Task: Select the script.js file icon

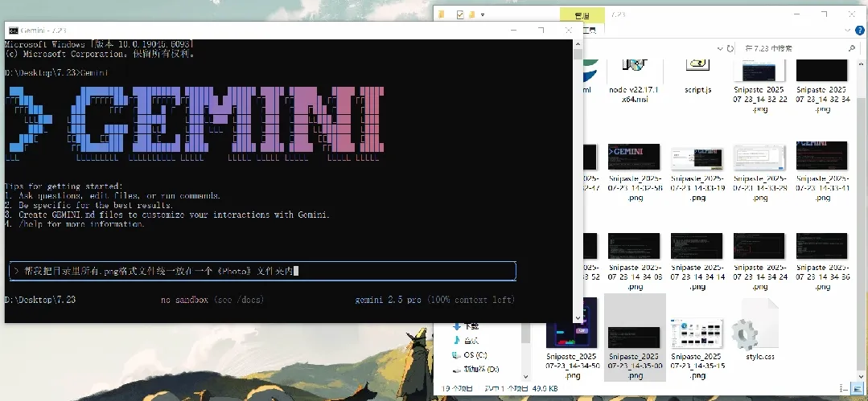Action: (x=698, y=76)
